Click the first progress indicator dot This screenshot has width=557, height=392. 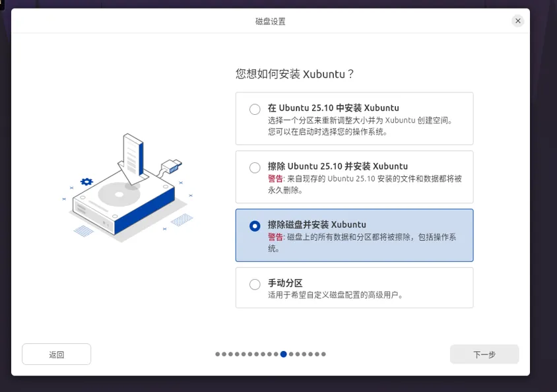217,354
